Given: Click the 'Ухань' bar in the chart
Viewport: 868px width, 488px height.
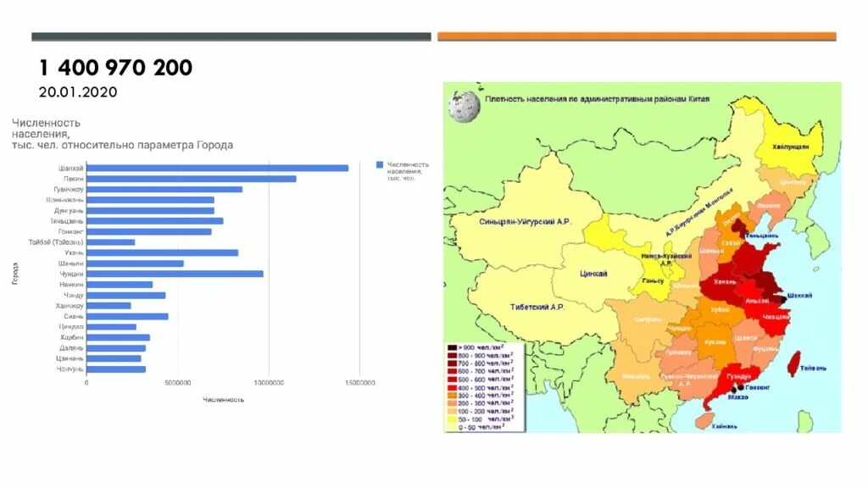Looking at the screenshot, I should coord(163,252).
